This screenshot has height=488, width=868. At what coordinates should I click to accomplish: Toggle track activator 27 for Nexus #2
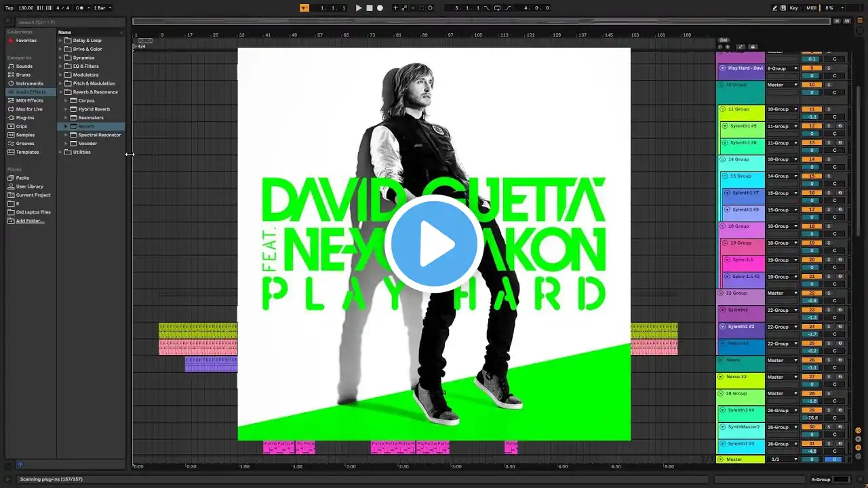pos(811,377)
